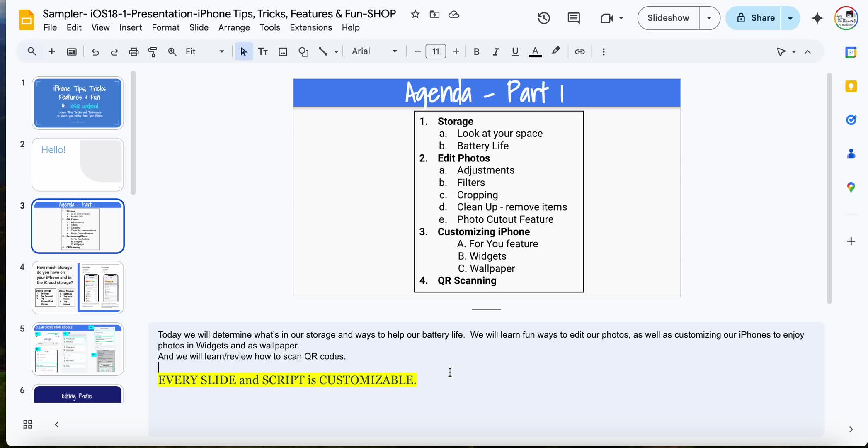The image size is (868, 448).
Task: Open editing mode dropdown
Action: click(x=786, y=51)
